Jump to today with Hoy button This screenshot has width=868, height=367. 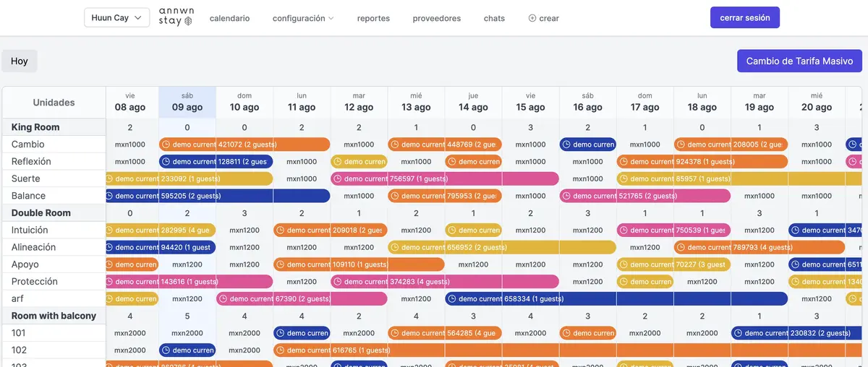[20, 61]
